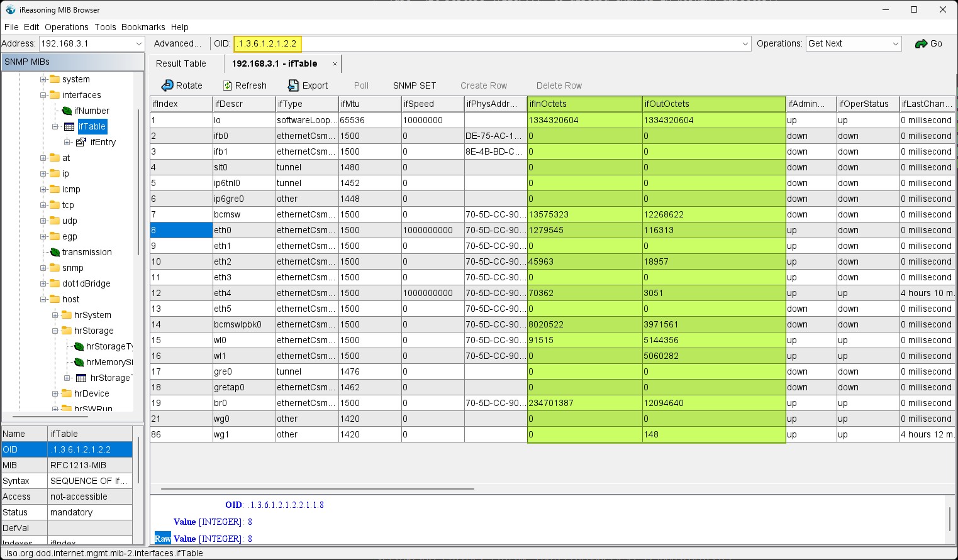
Task: Select the ifNumber leaf icon
Action: point(67,111)
